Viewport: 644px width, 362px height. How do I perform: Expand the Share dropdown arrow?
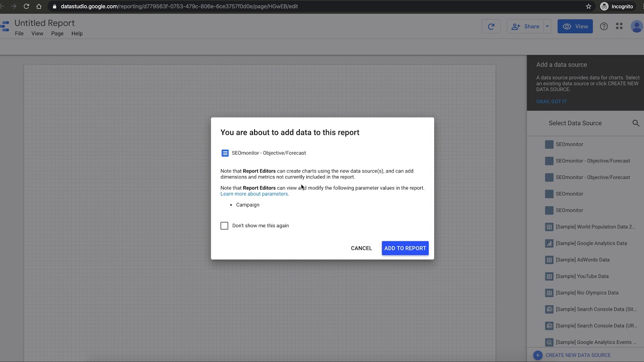547,27
